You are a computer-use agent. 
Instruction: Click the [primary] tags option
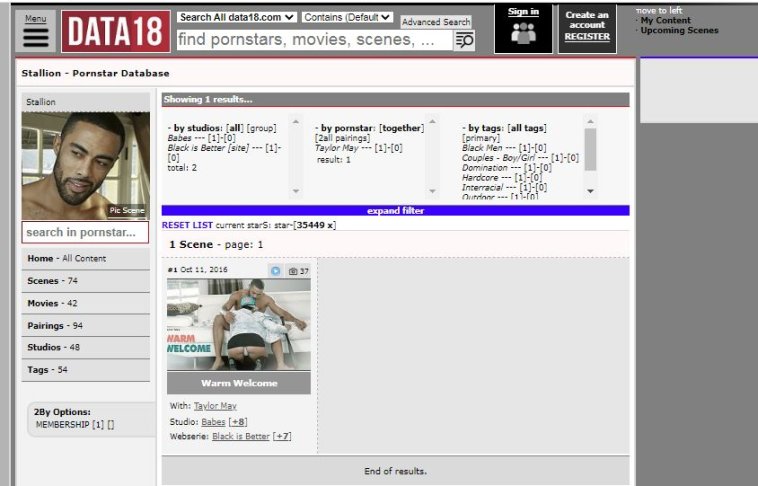pos(481,138)
